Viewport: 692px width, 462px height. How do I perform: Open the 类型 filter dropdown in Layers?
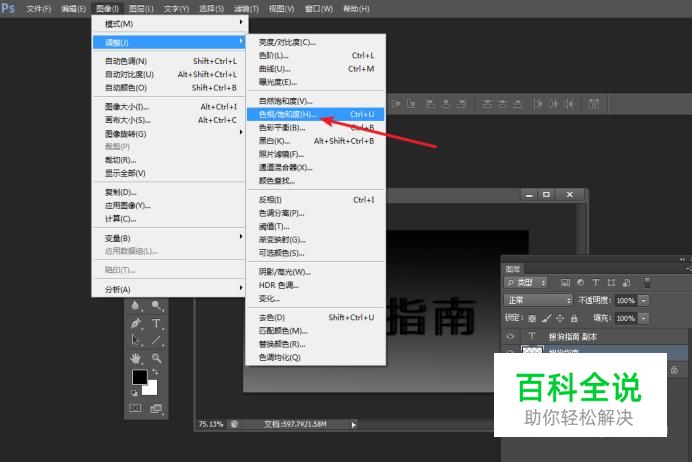pyautogui.click(x=526, y=282)
